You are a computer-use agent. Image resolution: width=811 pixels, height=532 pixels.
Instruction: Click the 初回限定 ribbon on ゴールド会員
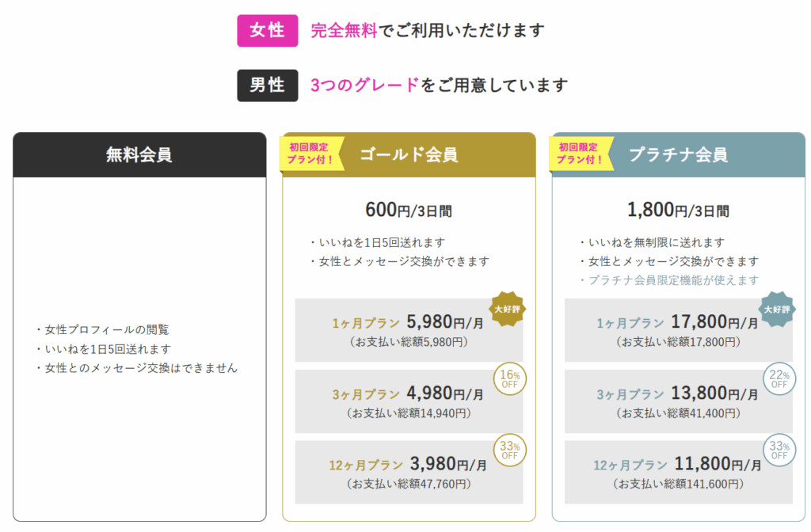312,154
